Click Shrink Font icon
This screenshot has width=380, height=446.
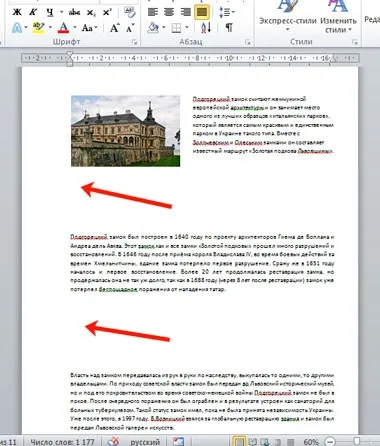point(130,28)
